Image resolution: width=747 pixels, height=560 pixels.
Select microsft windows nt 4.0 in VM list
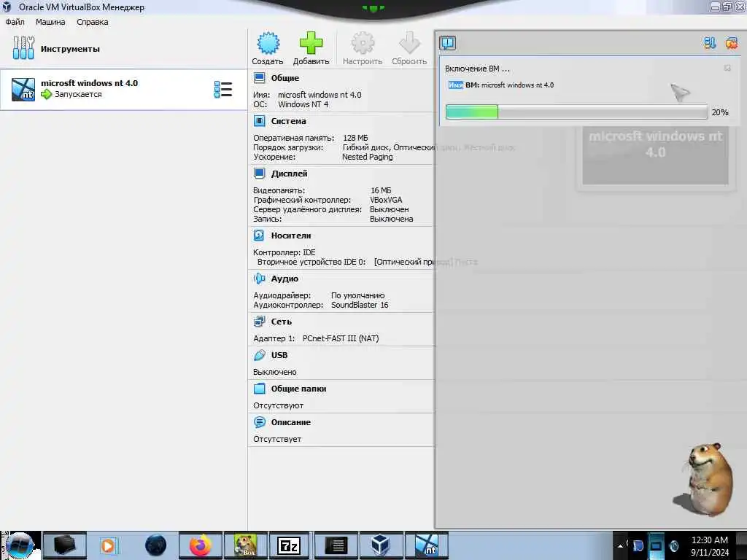123,90
